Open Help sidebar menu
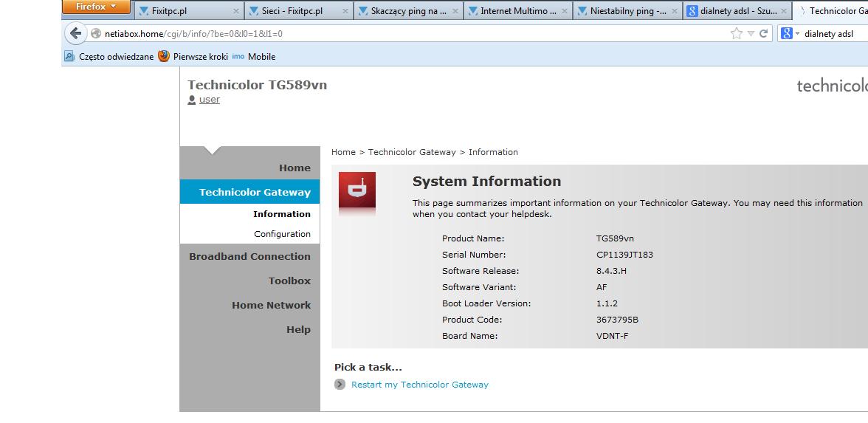The height and width of the screenshot is (423, 868). (x=298, y=329)
